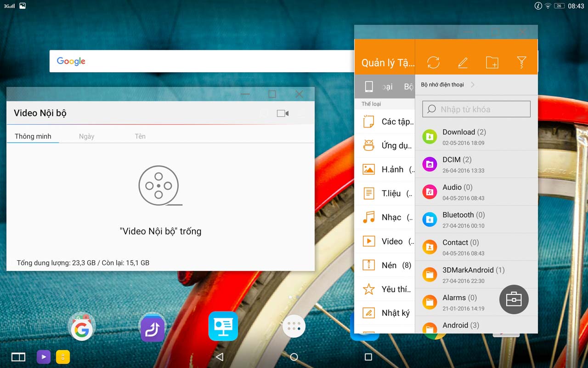This screenshot has width=588, height=368.
Task: Open the Download folder
Action: 476,137
